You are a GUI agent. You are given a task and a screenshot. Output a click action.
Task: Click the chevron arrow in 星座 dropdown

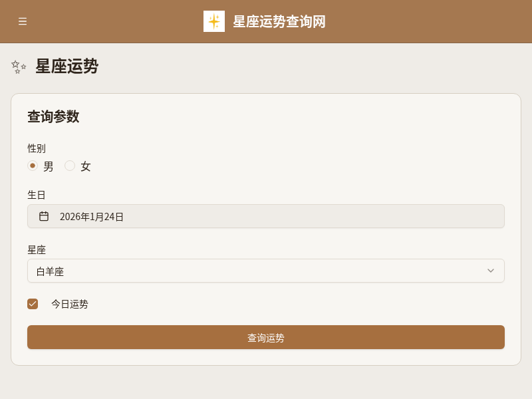click(491, 271)
